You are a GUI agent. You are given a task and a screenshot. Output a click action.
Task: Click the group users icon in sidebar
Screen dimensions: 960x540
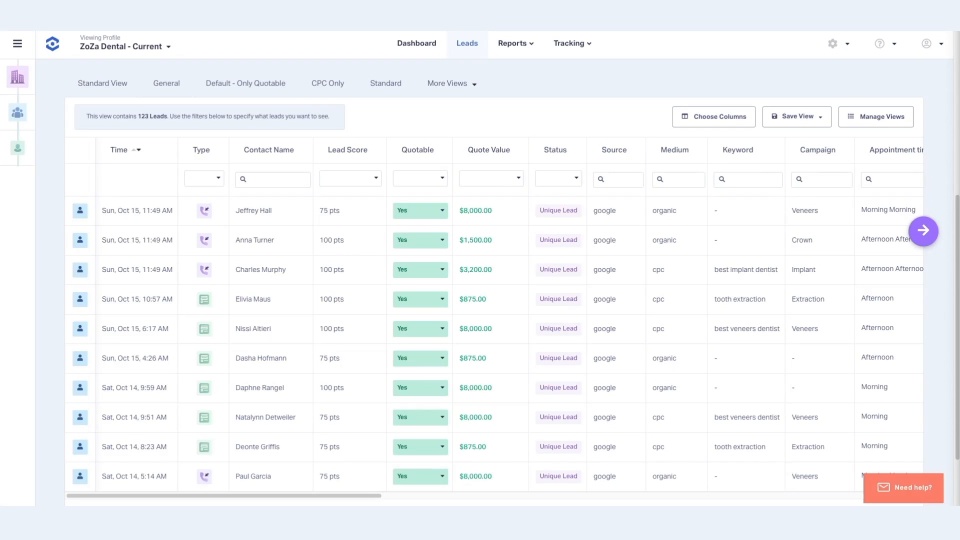pyautogui.click(x=17, y=113)
